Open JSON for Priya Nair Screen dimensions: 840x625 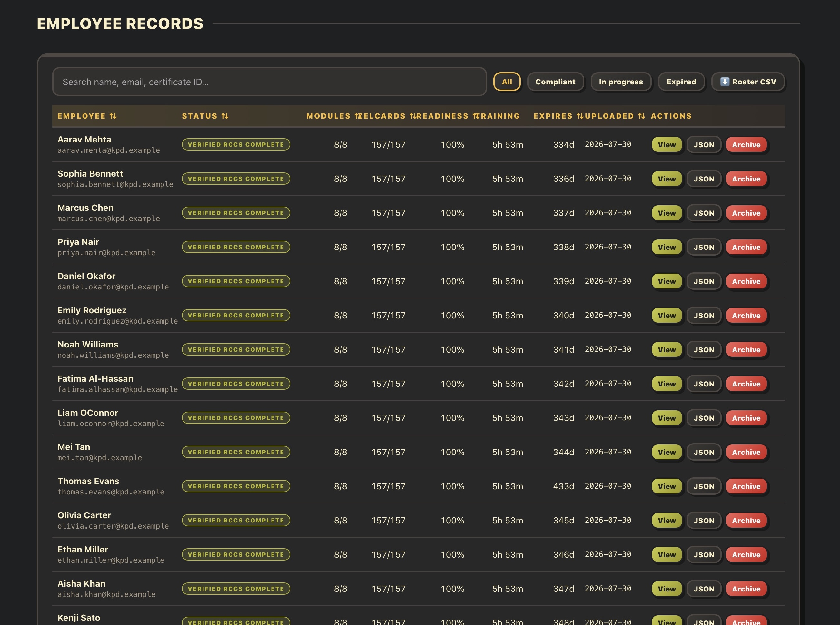point(704,247)
